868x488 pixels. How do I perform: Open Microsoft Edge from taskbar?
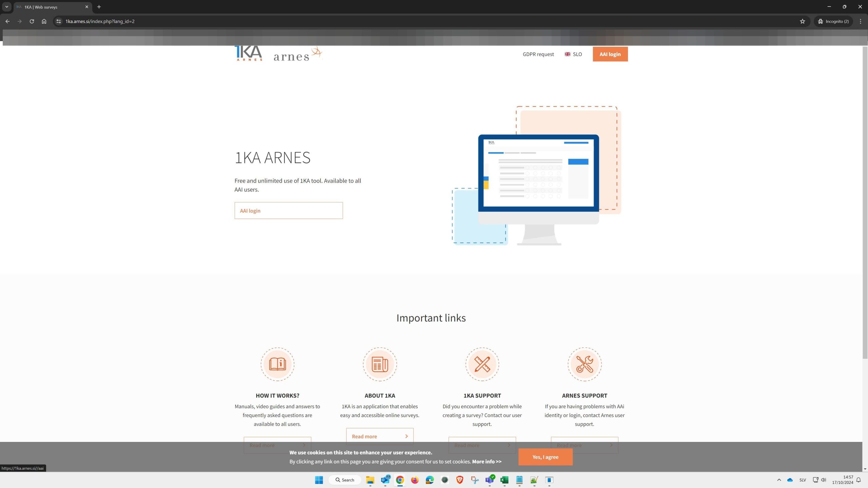click(430, 480)
